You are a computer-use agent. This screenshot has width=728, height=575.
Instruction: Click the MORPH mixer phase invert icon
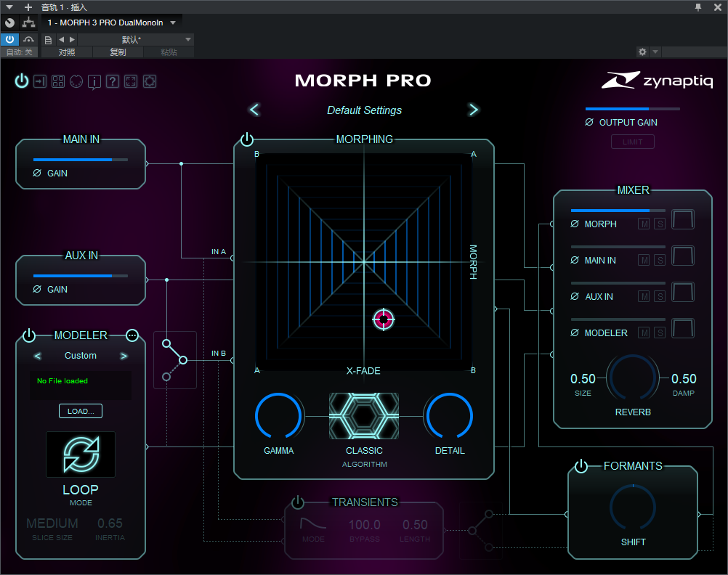[575, 224]
